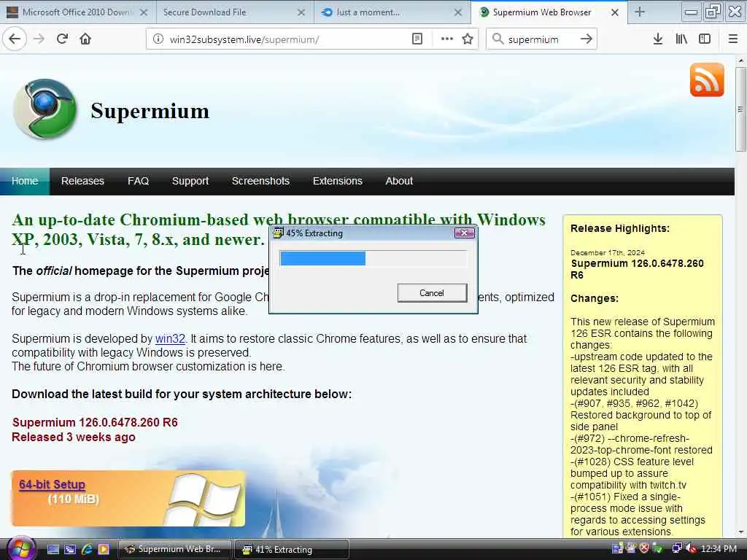The height and width of the screenshot is (560, 747).
Task: Reload the current Supermium page
Action: pos(62,39)
